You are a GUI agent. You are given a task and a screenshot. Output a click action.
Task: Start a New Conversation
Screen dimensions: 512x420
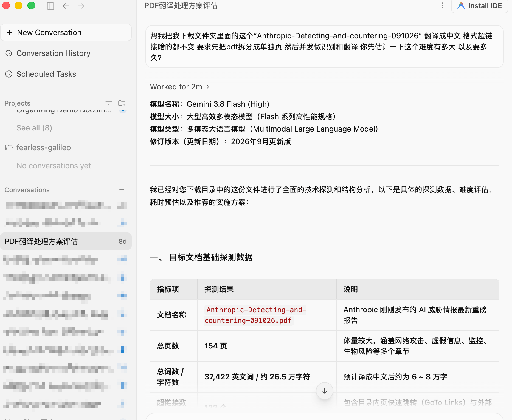[66, 32]
